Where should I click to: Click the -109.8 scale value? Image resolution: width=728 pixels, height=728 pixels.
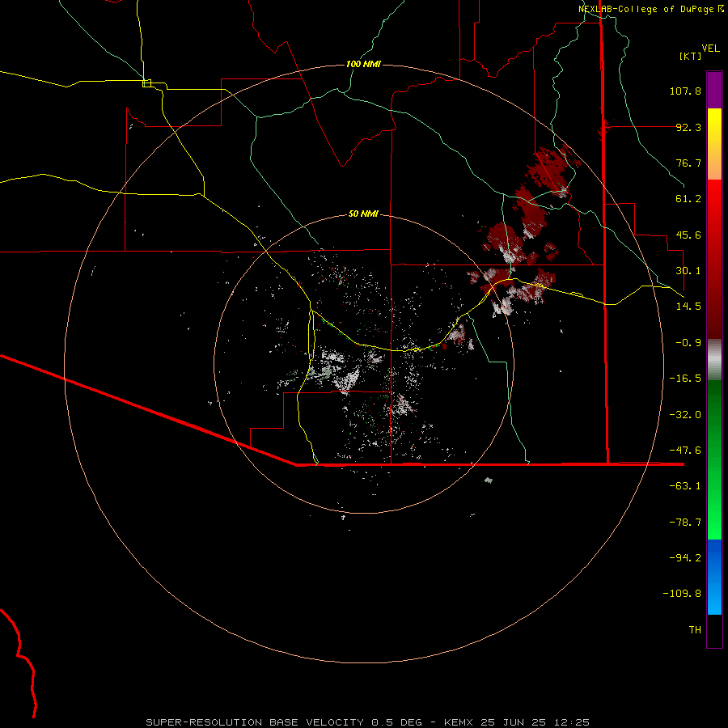(x=682, y=594)
